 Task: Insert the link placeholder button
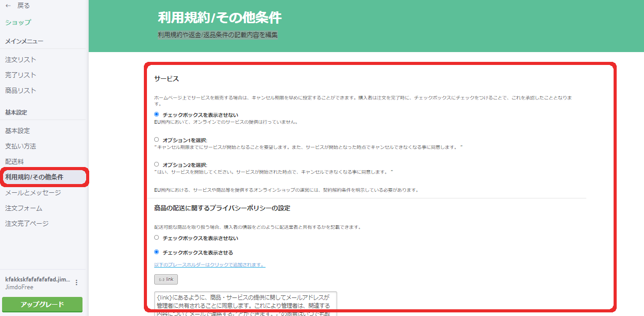click(x=166, y=279)
